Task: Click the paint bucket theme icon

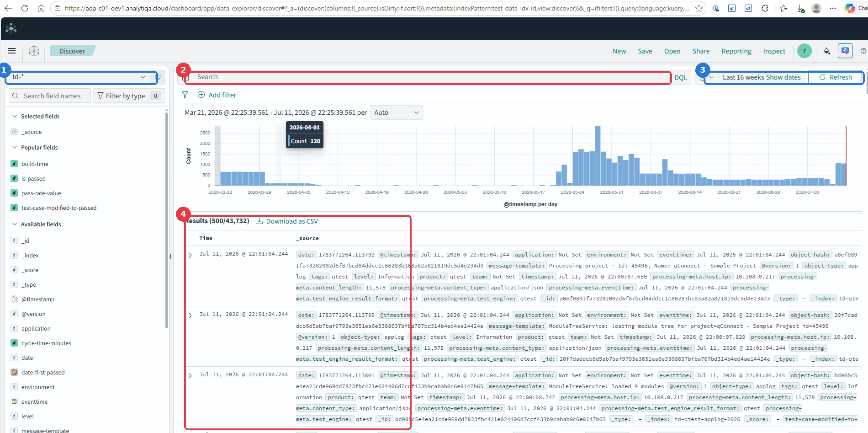Action: [x=826, y=51]
